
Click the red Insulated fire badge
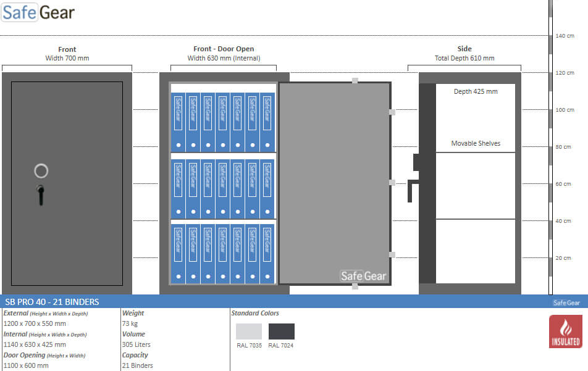pos(566,331)
